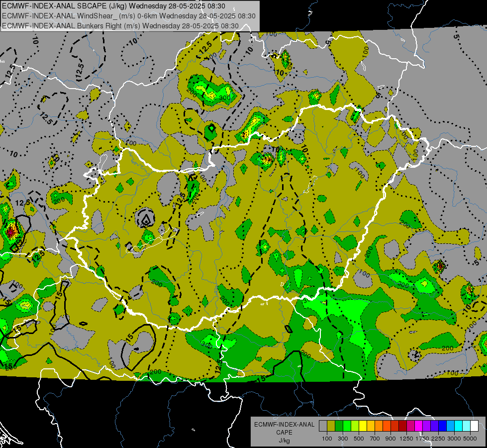
Task: Click the 700 tick label in legend
Action: [375, 439]
